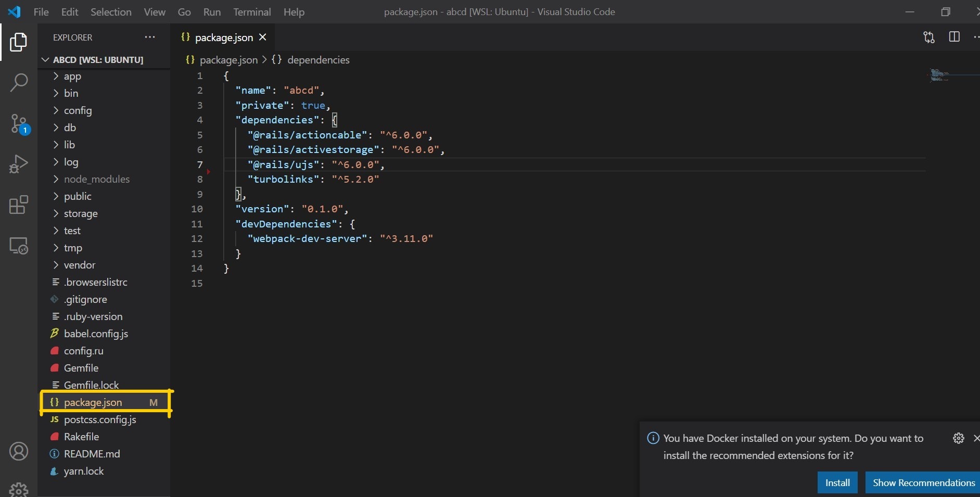The image size is (980, 497).
Task: Click the package.json file icon in tab
Action: [x=185, y=37]
